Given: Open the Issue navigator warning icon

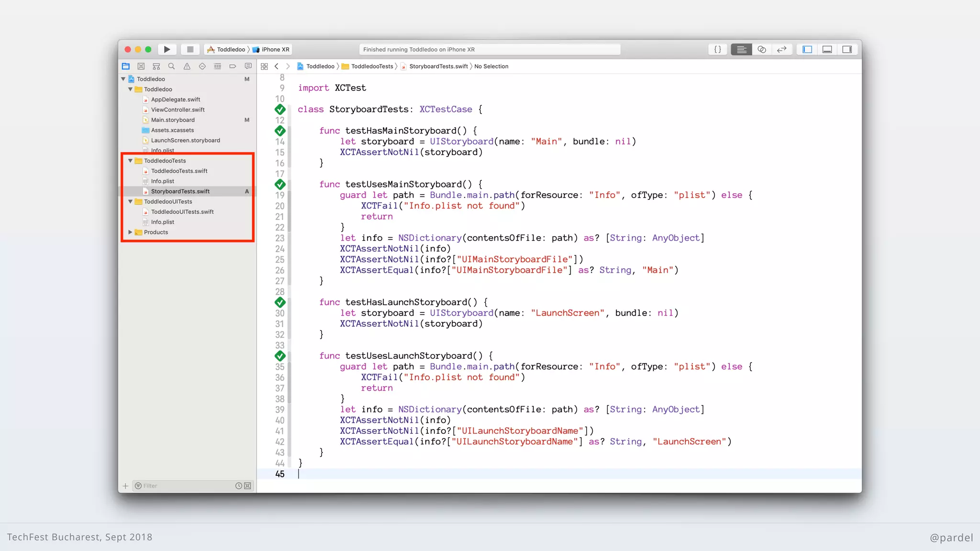Looking at the screenshot, I should pos(187,66).
